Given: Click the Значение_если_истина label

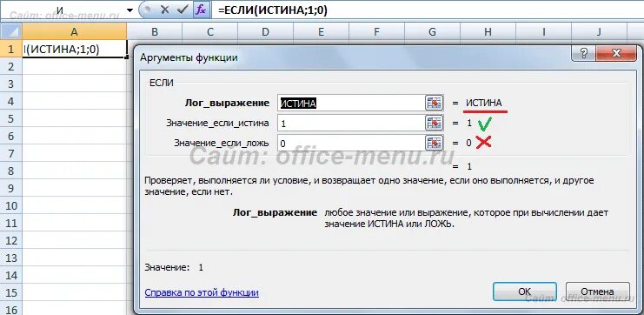Looking at the screenshot, I should click(217, 123).
